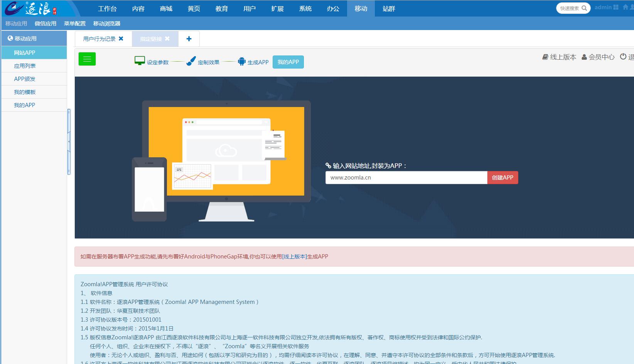Select the 移动 menu

click(x=361, y=8)
